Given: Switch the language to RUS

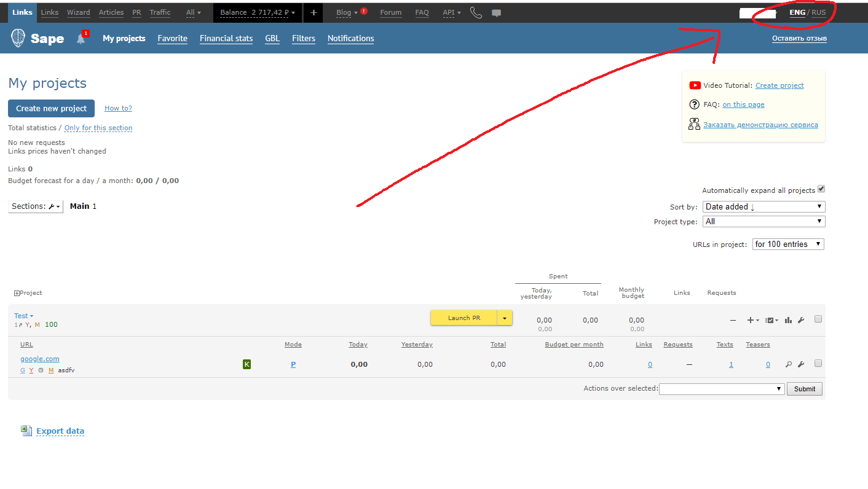Looking at the screenshot, I should pyautogui.click(x=819, y=12).
